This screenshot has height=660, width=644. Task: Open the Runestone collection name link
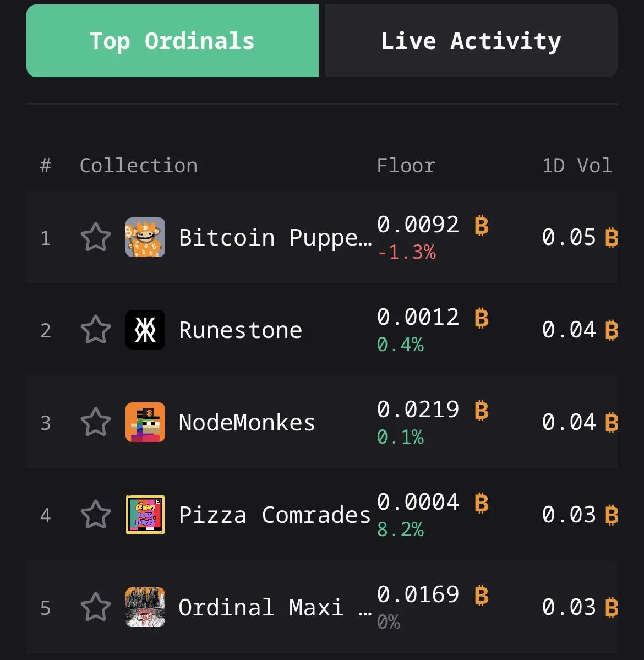pos(241,330)
